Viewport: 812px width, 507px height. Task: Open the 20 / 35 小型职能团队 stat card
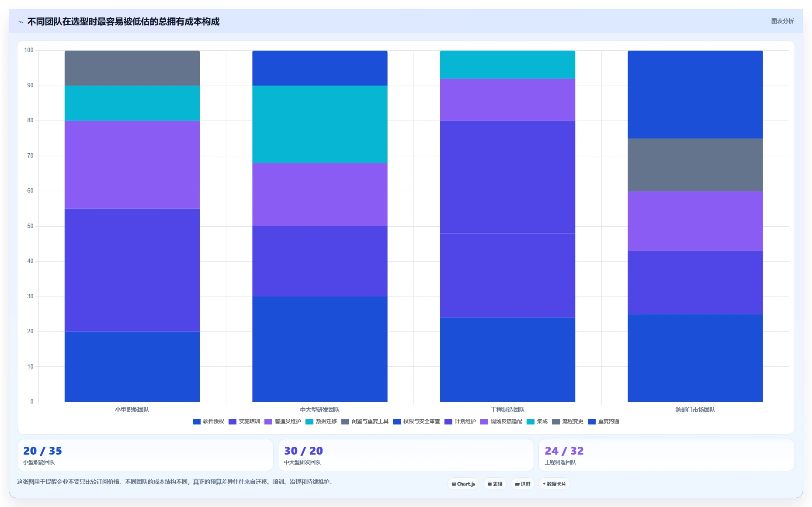tap(145, 455)
